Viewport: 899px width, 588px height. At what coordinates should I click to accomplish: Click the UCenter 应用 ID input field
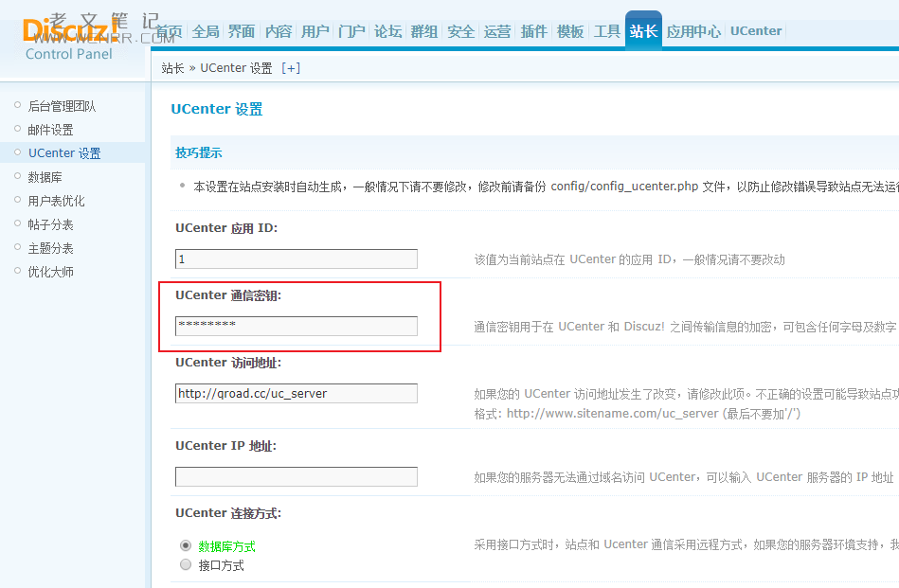[297, 259]
